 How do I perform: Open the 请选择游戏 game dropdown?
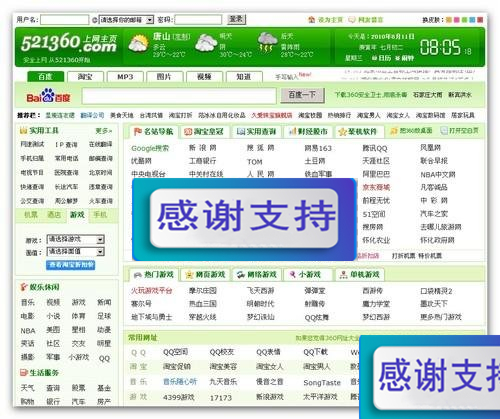tap(76, 239)
